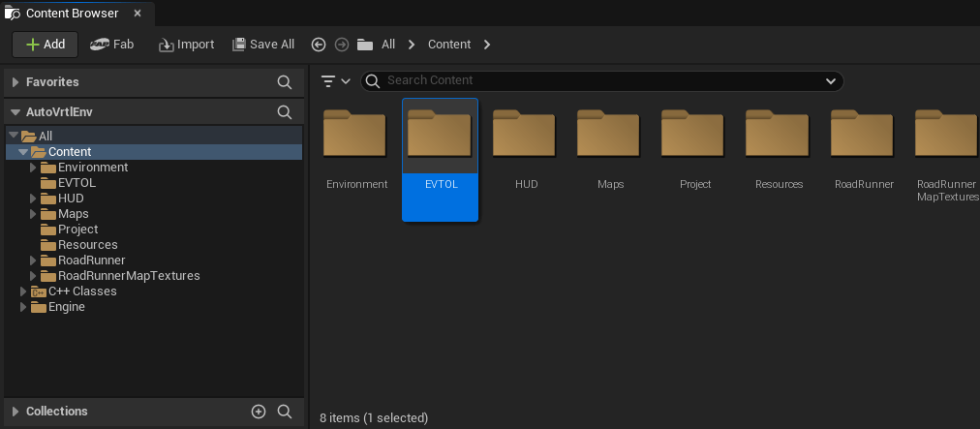The image size is (980, 429).
Task: Search in the AutoVrtlEnv source tree
Action: point(285,112)
